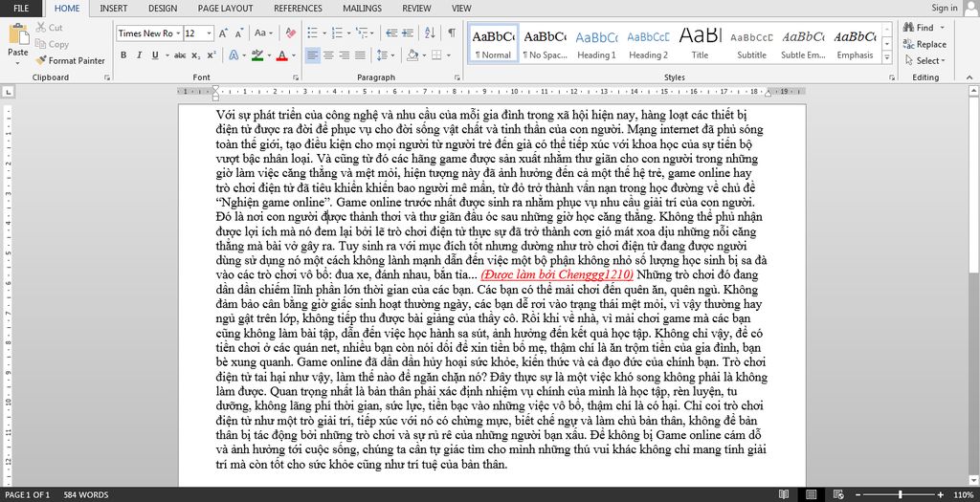
Task: Open the Paragraph dialog launcher
Action: click(x=457, y=78)
